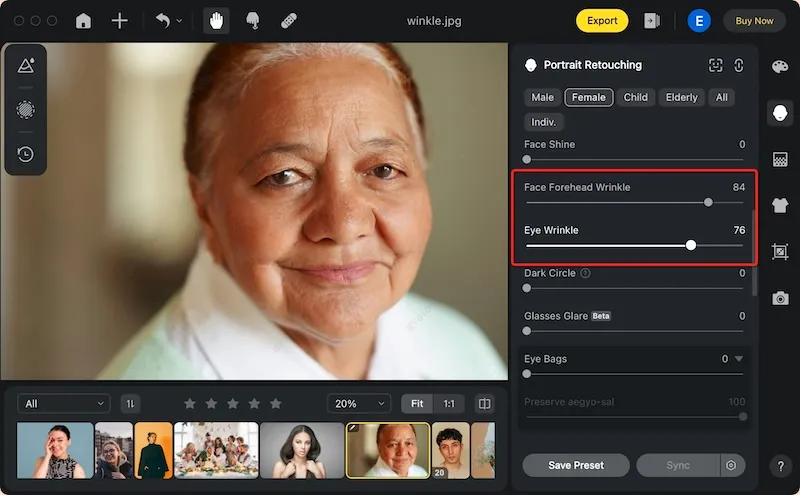Image resolution: width=800 pixels, height=495 pixels.
Task: Click the Home icon in top toolbar
Action: (84, 20)
